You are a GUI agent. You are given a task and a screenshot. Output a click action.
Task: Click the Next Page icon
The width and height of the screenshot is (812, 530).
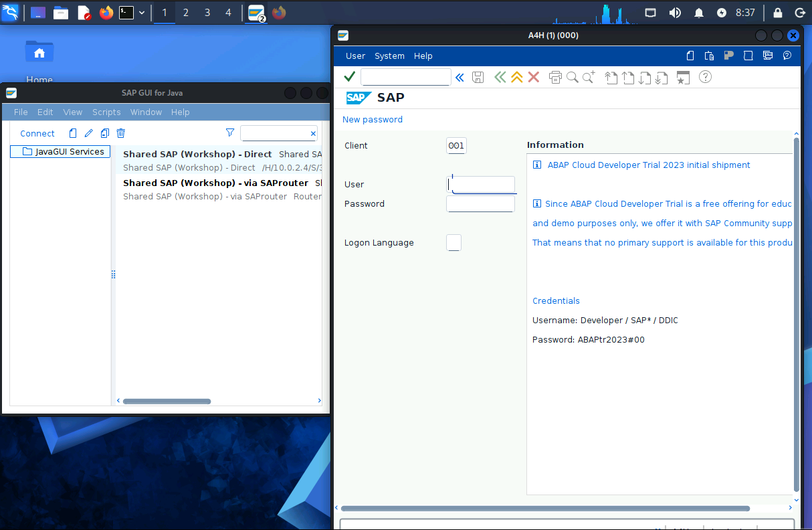coord(645,78)
